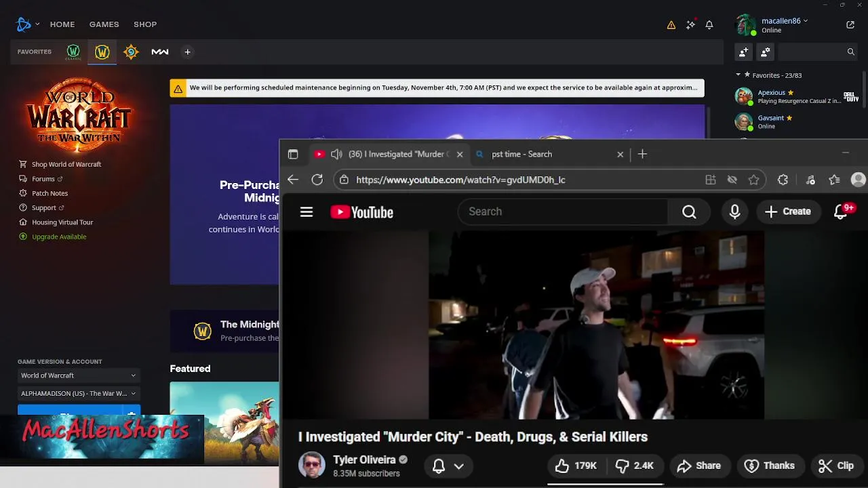Open friend management settings icon
The width and height of the screenshot is (868, 488).
(766, 52)
